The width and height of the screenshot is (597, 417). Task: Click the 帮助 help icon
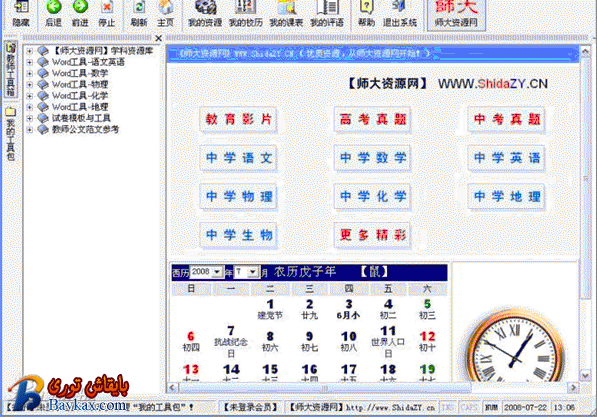pyautogui.click(x=366, y=13)
